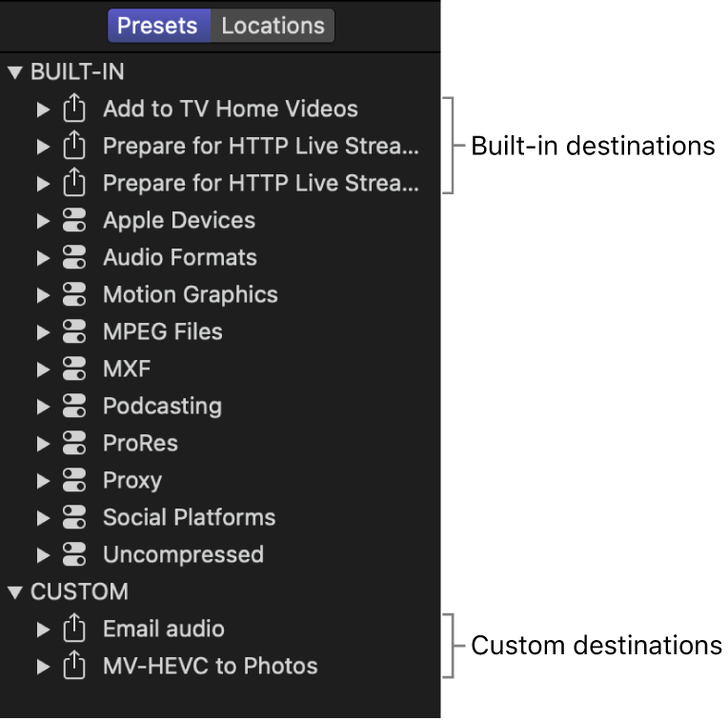This screenshot has height=720, width=728.
Task: Click the preset group icon next to Audio Formats
Action: [x=73, y=258]
